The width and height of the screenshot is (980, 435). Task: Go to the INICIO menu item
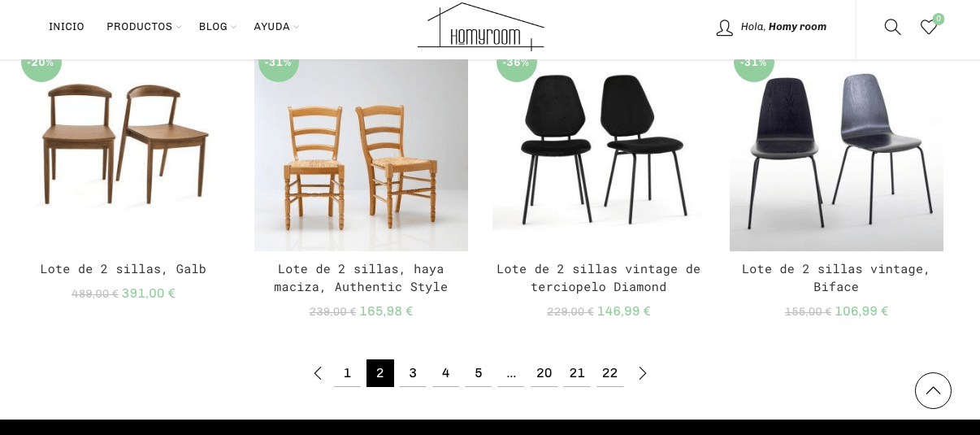pyautogui.click(x=67, y=27)
